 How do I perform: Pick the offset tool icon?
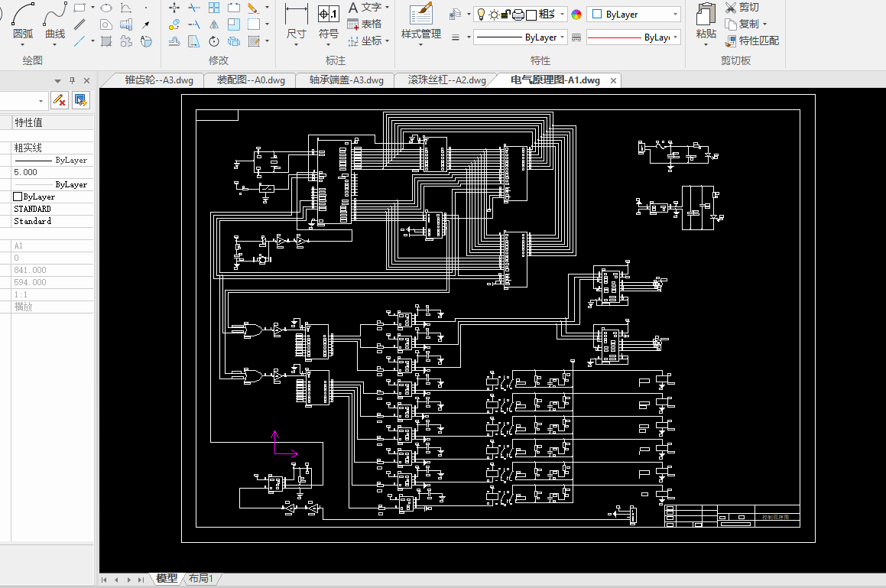[174, 41]
